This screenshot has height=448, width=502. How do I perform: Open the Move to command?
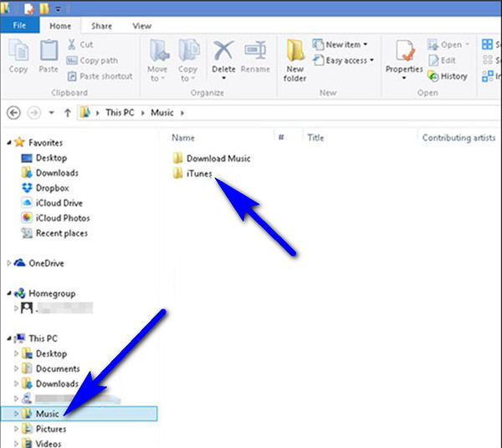[158, 61]
